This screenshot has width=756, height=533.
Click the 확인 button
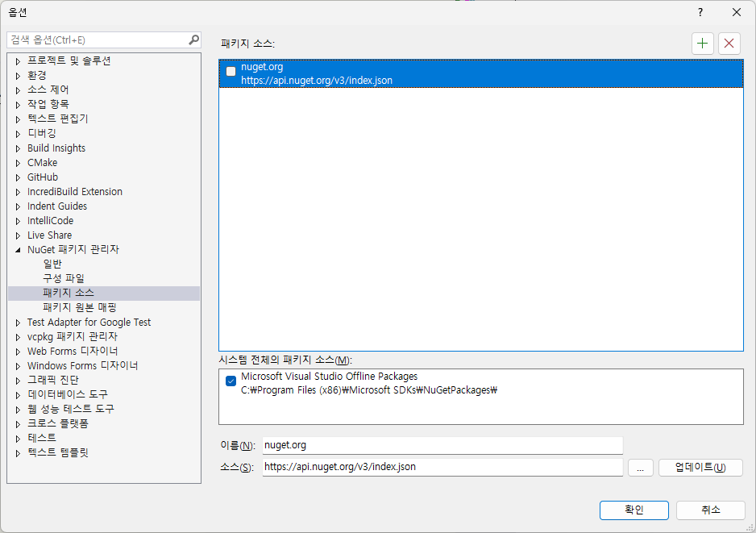coord(634,510)
